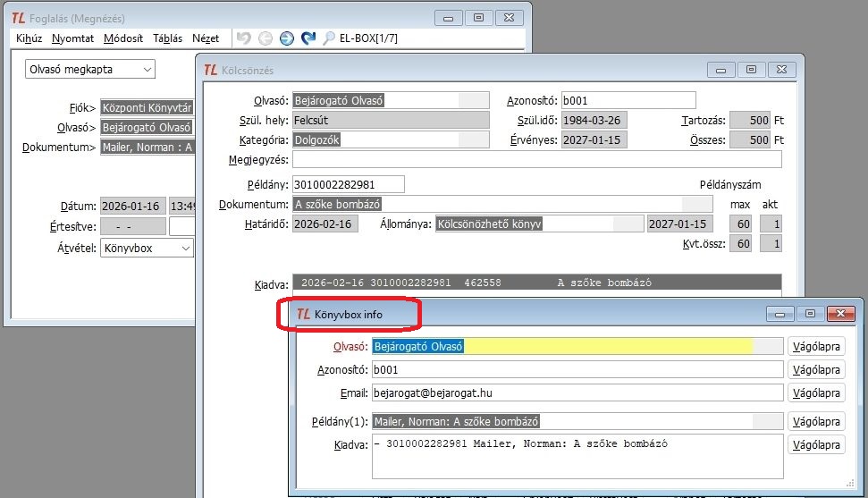
Task: Open the Táblás menu
Action: (x=167, y=38)
